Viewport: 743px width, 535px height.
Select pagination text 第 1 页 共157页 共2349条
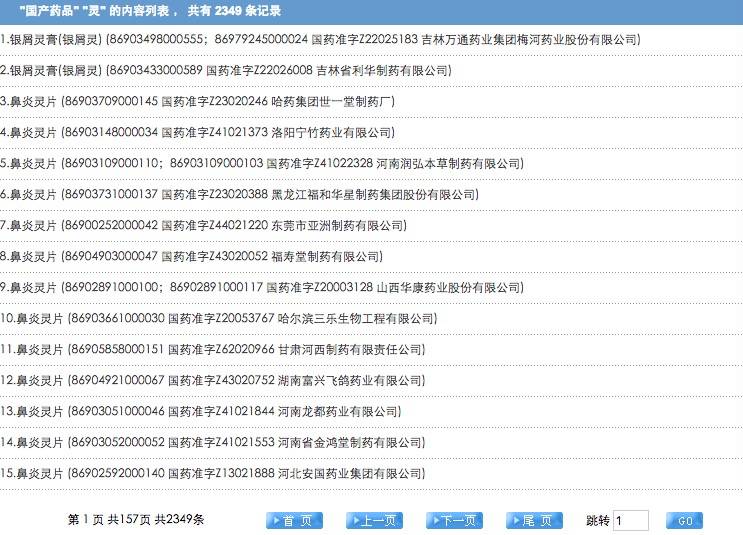point(136,519)
